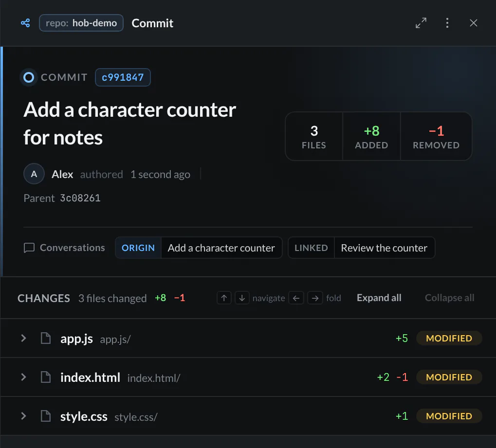
Task: Open linked conversation Review the counter
Action: [x=361, y=248]
